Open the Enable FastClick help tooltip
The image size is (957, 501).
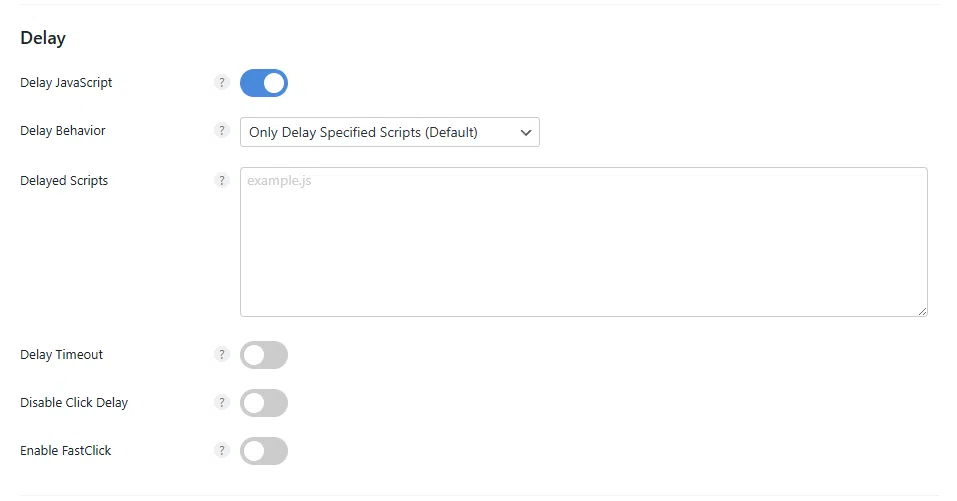(222, 451)
